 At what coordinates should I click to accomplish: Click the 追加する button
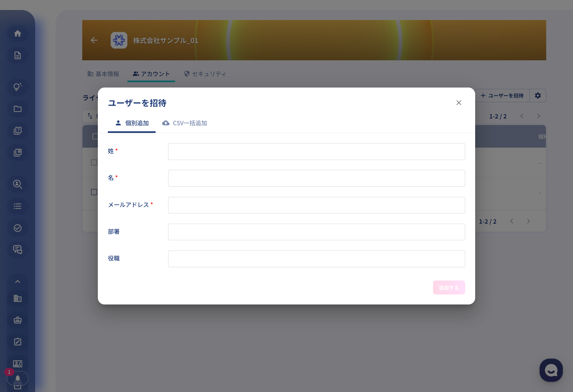click(449, 287)
